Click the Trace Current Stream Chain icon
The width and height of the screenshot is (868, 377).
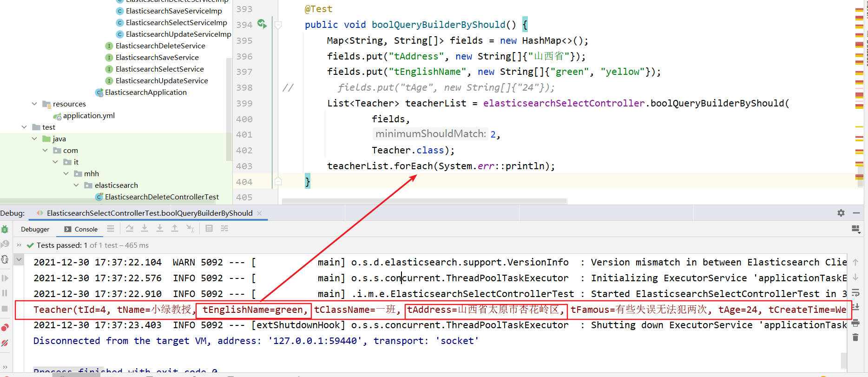[224, 228]
